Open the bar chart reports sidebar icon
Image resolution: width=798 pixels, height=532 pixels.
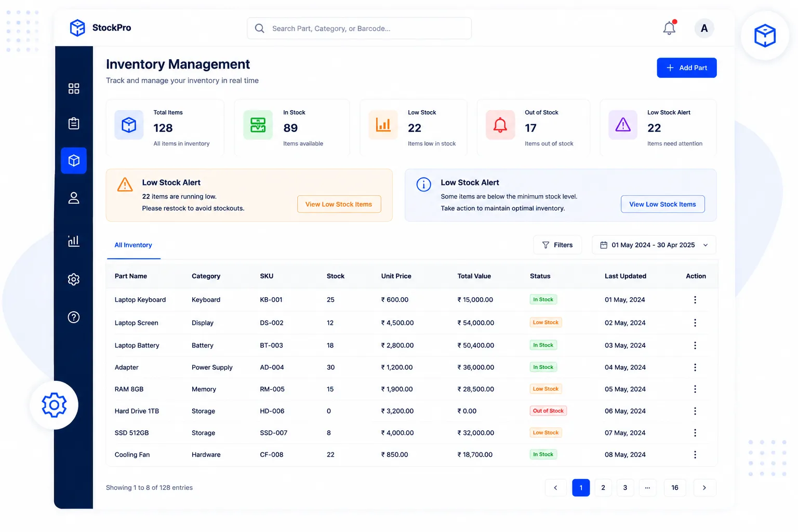[74, 241]
